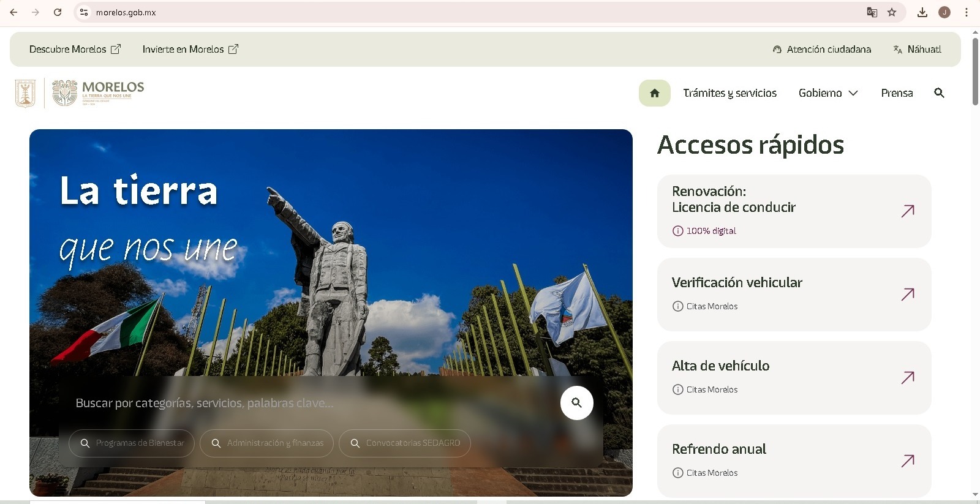Switch language to Náhuatl

917,50
